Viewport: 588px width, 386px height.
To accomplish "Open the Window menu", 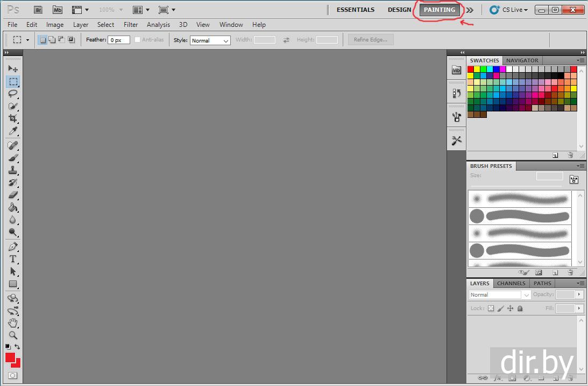I will click(231, 25).
